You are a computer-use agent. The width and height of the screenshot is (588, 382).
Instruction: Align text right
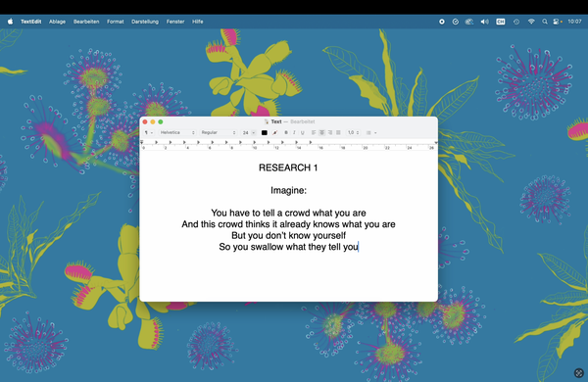(x=330, y=132)
